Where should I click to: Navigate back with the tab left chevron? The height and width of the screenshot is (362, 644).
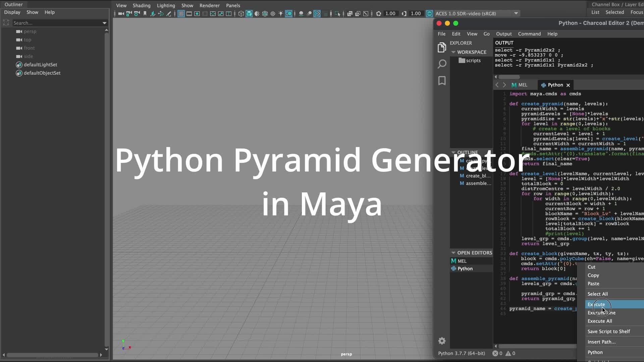[x=497, y=85]
